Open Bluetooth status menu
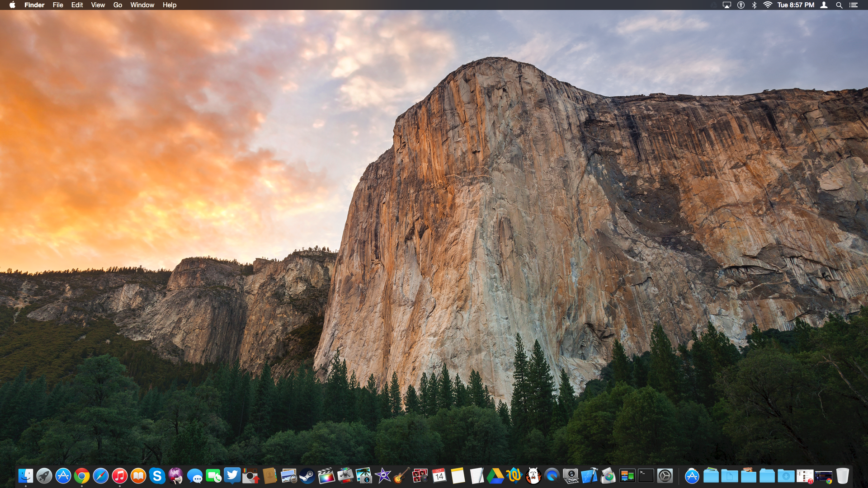868x488 pixels. pyautogui.click(x=754, y=5)
